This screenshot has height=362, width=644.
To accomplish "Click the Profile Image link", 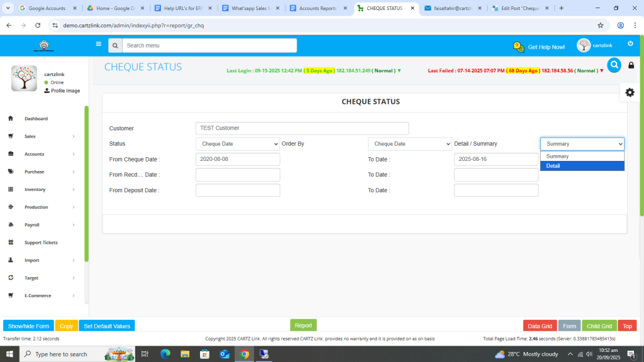I will click(65, 91).
